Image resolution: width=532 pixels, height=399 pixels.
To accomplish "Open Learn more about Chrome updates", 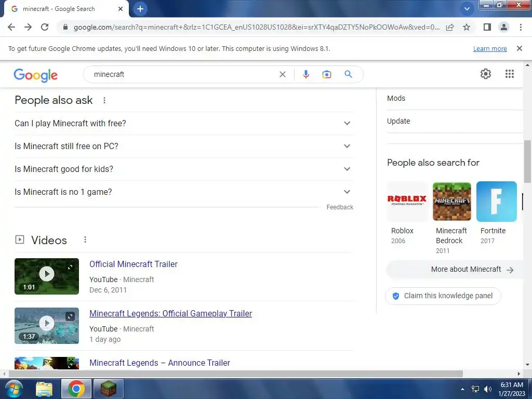I will tap(490, 48).
